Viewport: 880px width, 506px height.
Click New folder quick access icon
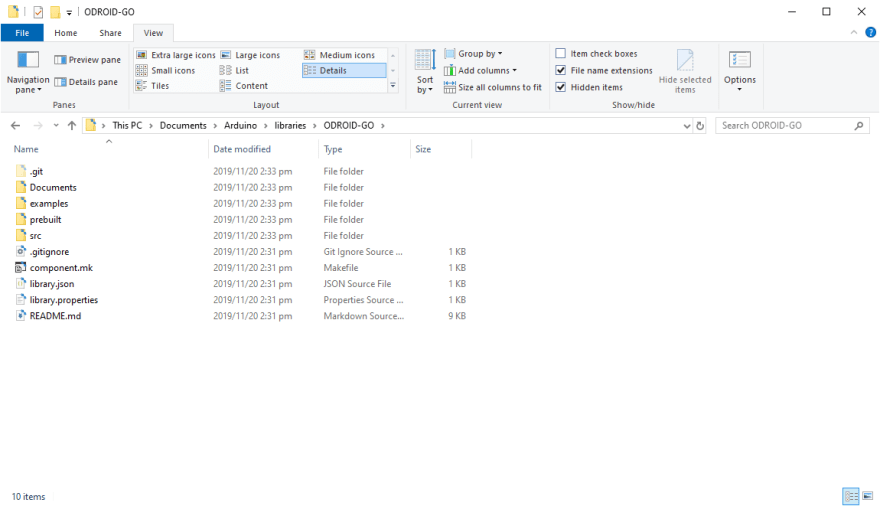coord(55,12)
